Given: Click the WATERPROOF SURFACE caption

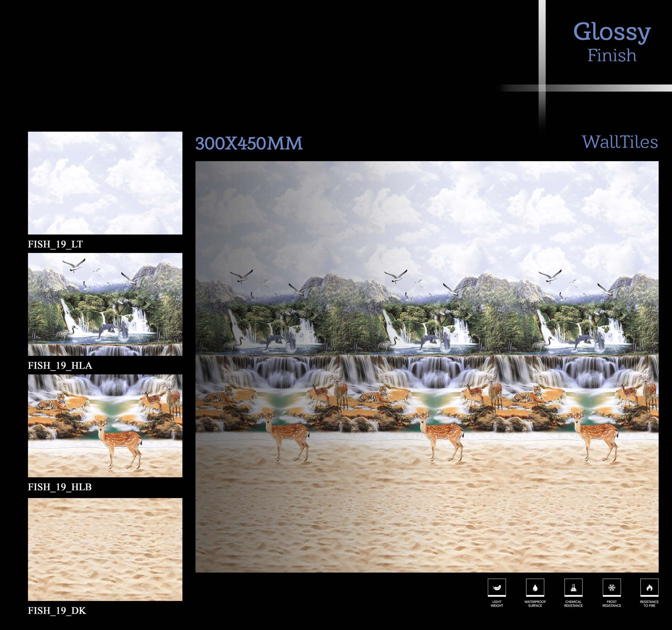Looking at the screenshot, I should (x=535, y=604).
